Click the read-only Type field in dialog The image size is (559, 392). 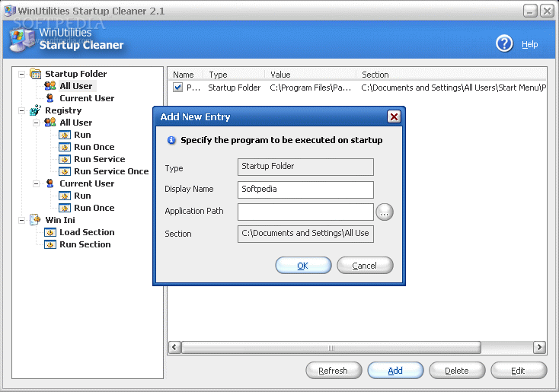point(305,167)
